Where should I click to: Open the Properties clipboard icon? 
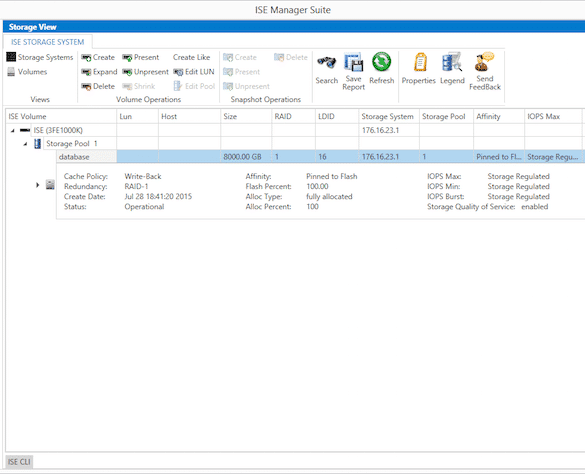pyautogui.click(x=420, y=62)
